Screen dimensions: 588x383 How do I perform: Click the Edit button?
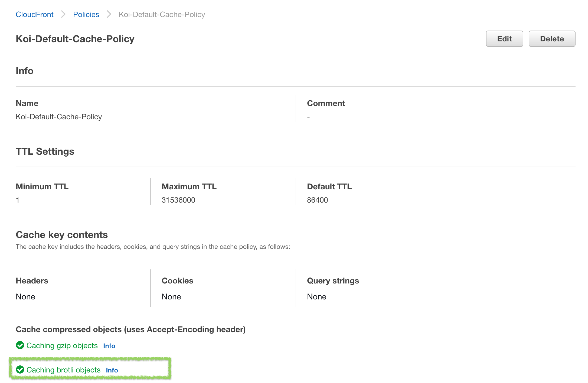pos(504,39)
